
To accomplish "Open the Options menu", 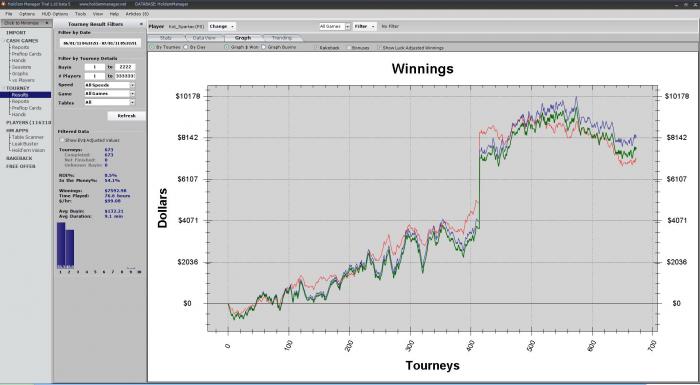I will click(26, 14).
